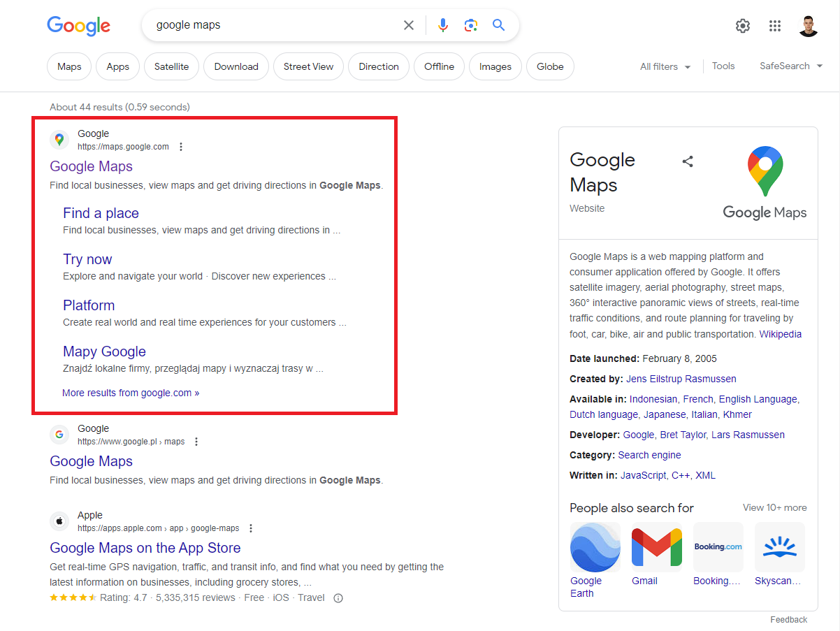Open Skyscanner thumbnail
840x631 pixels.
tap(779, 547)
